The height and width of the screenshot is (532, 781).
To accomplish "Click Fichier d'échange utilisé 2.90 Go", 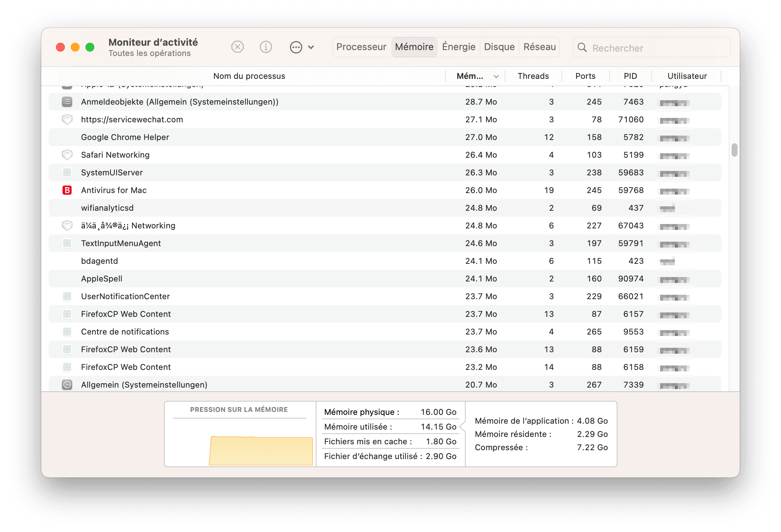I will tap(441, 456).
